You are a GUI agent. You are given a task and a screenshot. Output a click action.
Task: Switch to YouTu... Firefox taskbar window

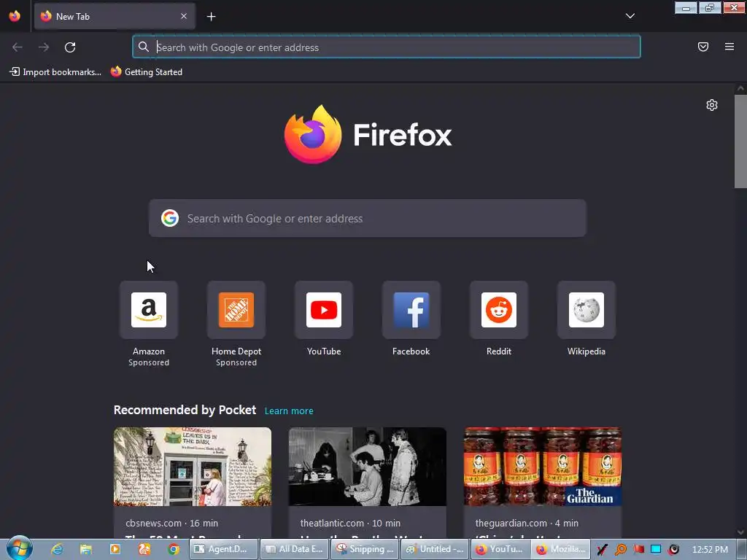coord(500,549)
